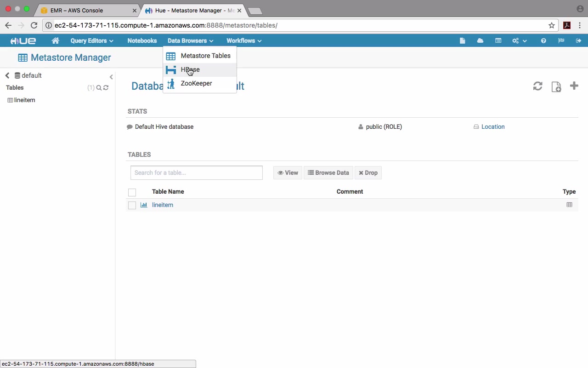588x368 pixels.
Task: Select Metastore Tables menu entry
Action: [x=200, y=56]
